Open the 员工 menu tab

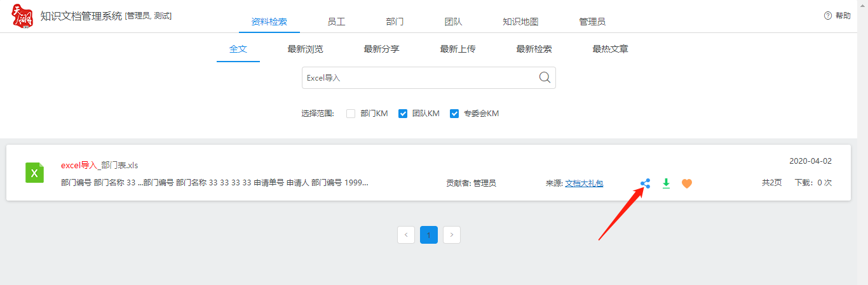pyautogui.click(x=336, y=22)
